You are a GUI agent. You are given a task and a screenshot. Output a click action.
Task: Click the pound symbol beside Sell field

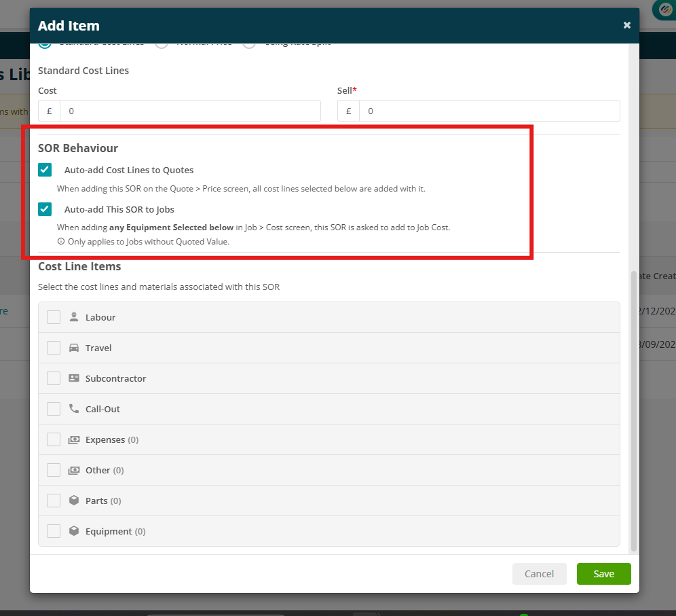point(348,111)
